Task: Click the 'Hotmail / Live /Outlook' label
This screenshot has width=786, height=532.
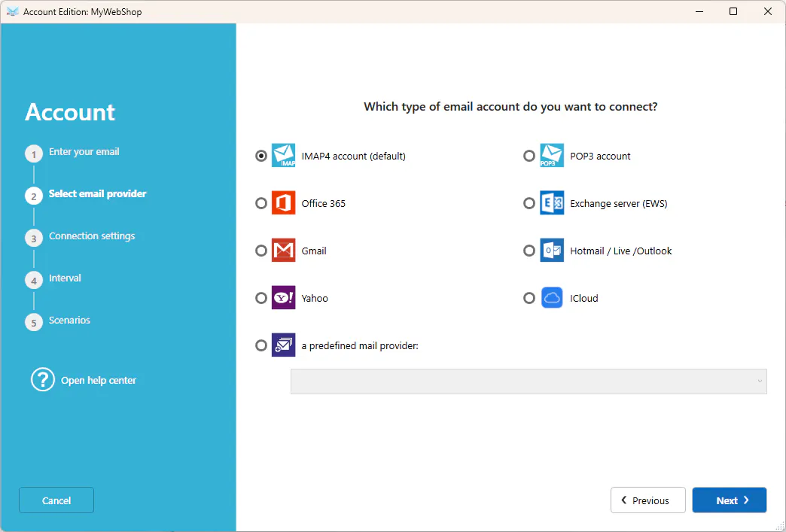Action: [620, 251]
